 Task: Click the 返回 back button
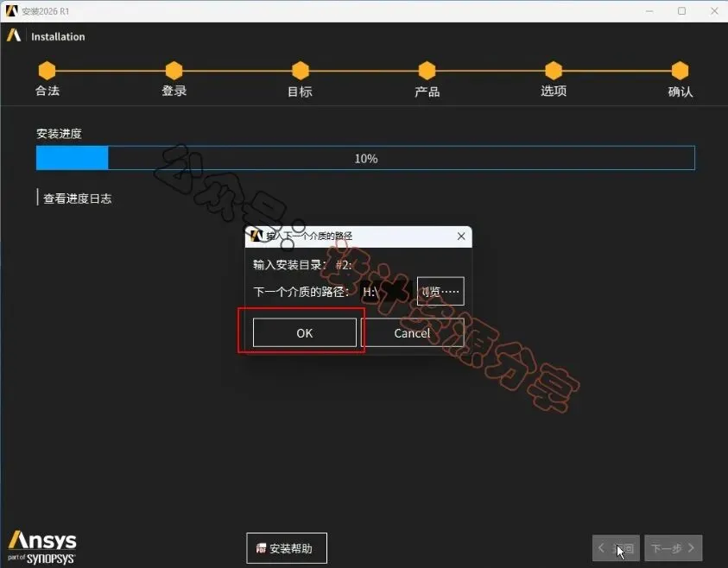coord(616,548)
